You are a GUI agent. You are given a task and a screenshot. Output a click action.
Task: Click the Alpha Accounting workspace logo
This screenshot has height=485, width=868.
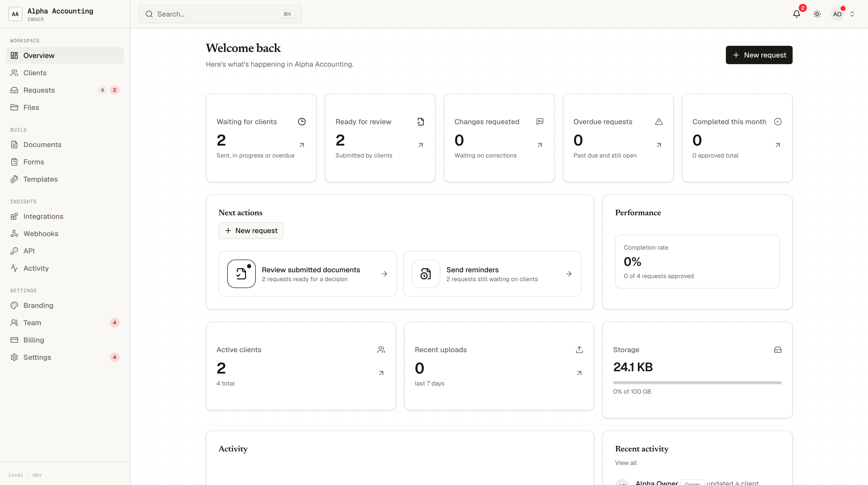[x=15, y=14]
